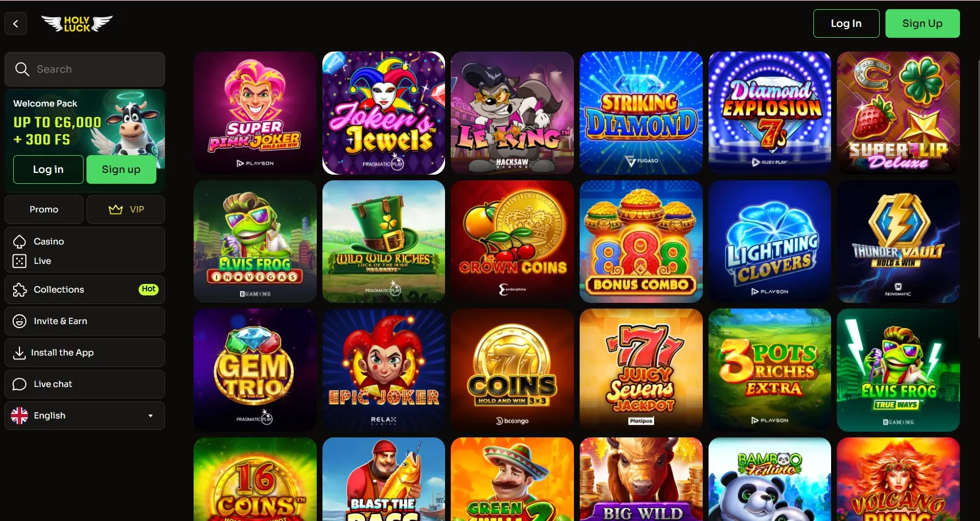Open the Thunder Vault game thumbnail
Viewport: 980px width, 521px height.
[898, 242]
